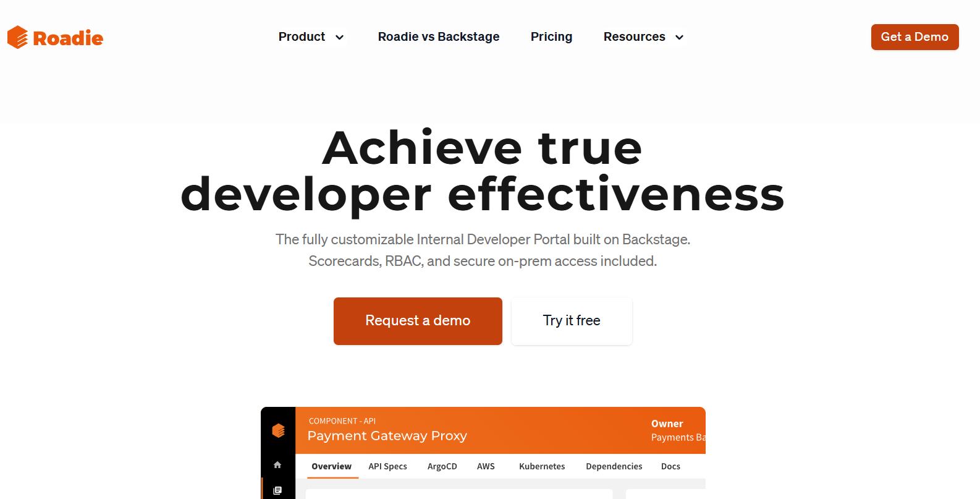Click the Roadie cube icon in the dark sidebar
980x499 pixels.
tap(278, 430)
